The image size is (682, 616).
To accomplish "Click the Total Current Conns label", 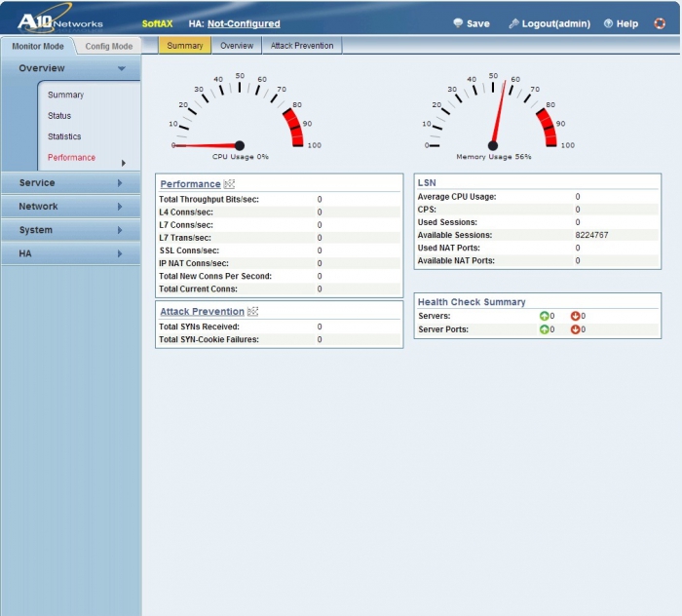I will [198, 289].
